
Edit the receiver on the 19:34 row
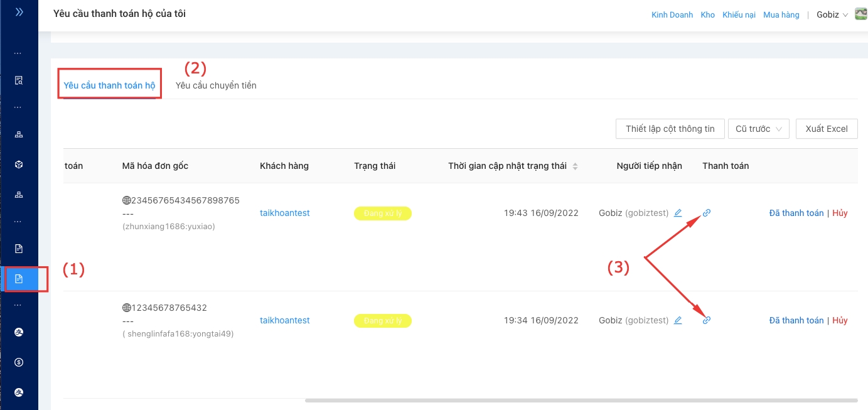pos(678,320)
